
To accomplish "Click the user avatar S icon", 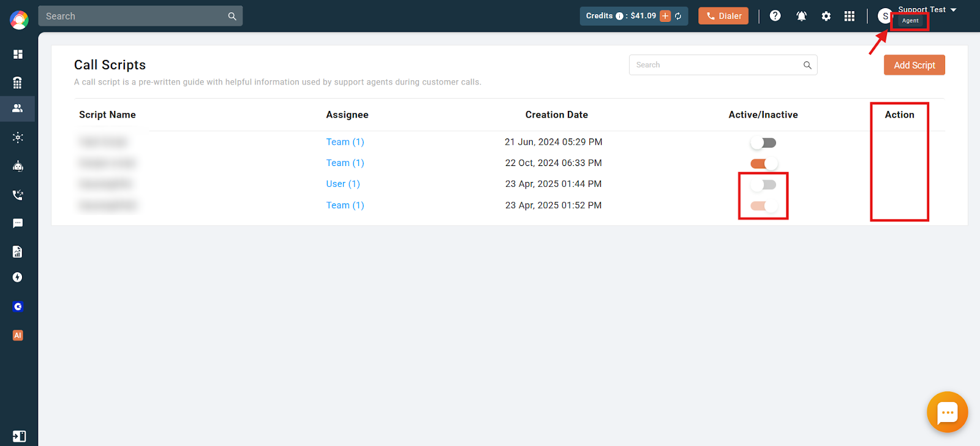I will [884, 17].
